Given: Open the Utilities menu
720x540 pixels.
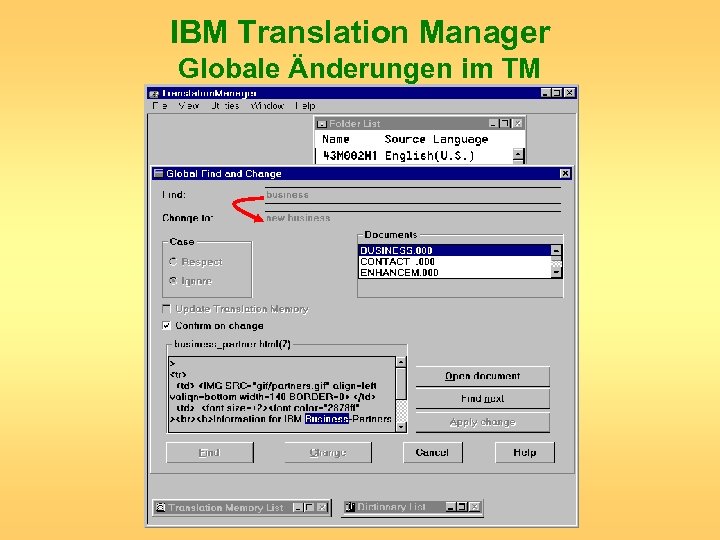Looking at the screenshot, I should click(225, 106).
